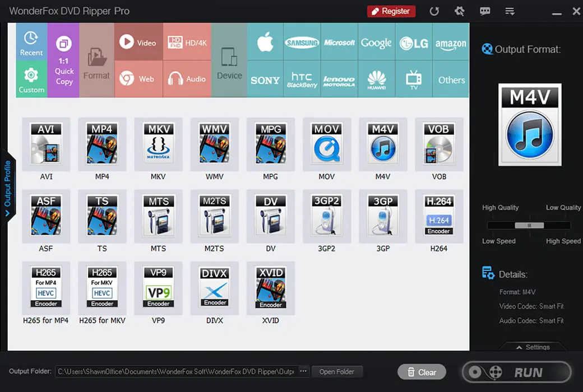Start ripping with the RUN button
This screenshot has width=583, height=392.
click(x=516, y=372)
